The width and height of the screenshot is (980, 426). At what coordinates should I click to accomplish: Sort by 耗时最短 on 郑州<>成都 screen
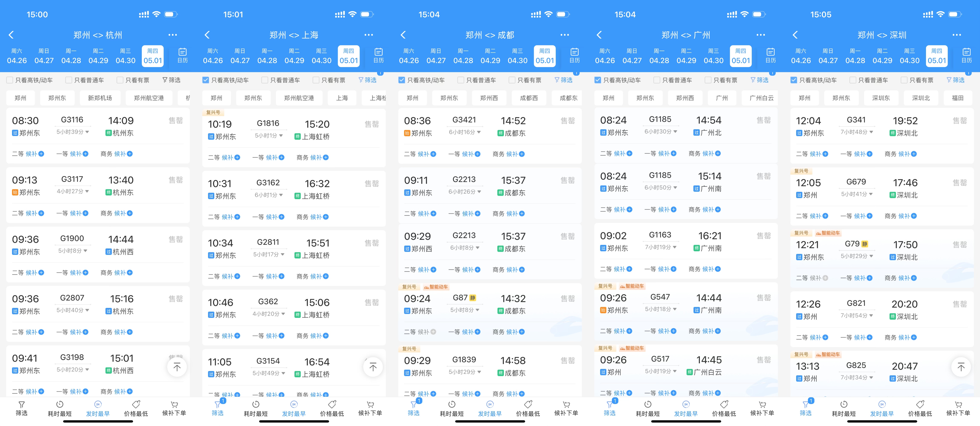(x=452, y=408)
